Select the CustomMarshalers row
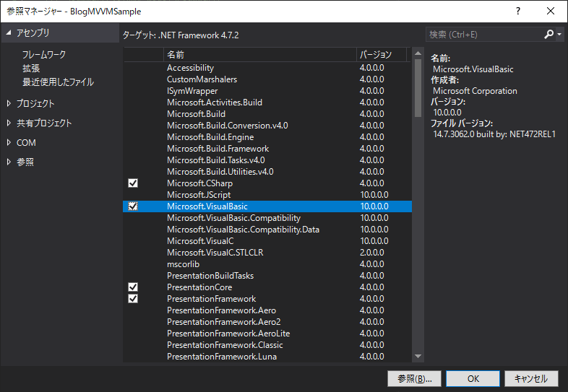 click(x=267, y=79)
